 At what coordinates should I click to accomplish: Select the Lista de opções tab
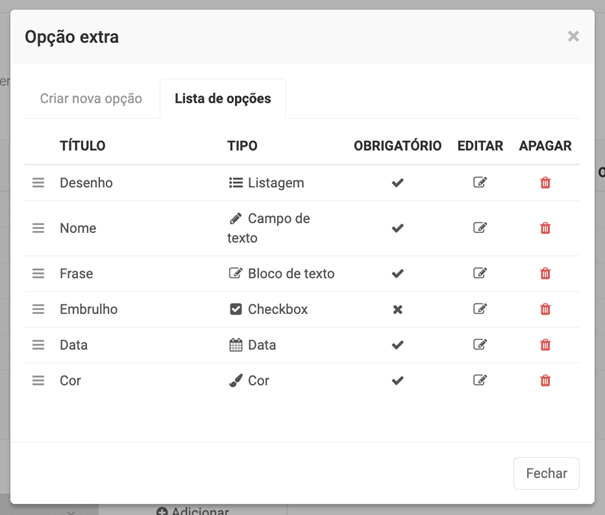(x=223, y=99)
